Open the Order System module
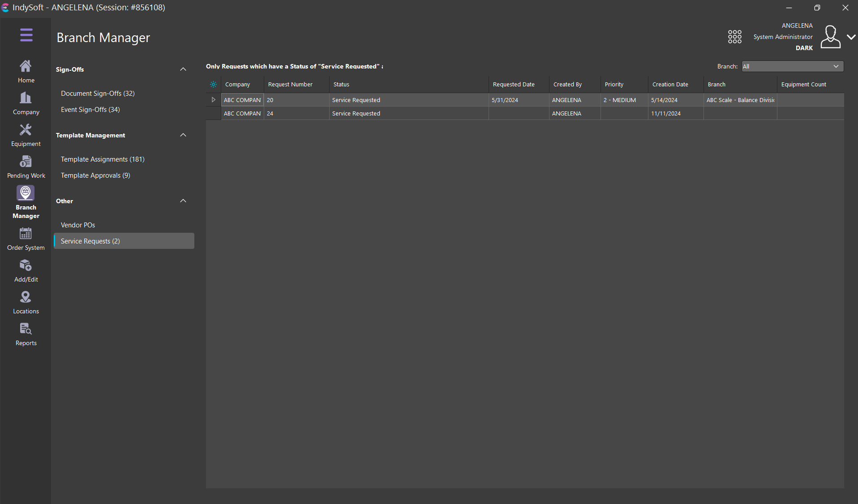This screenshot has width=858, height=504. point(26,239)
